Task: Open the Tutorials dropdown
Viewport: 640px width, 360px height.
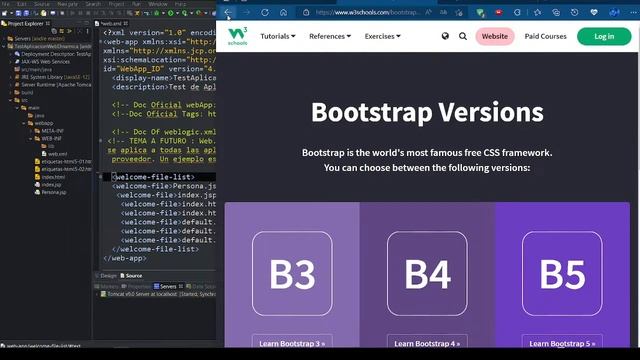Action: coord(278,36)
